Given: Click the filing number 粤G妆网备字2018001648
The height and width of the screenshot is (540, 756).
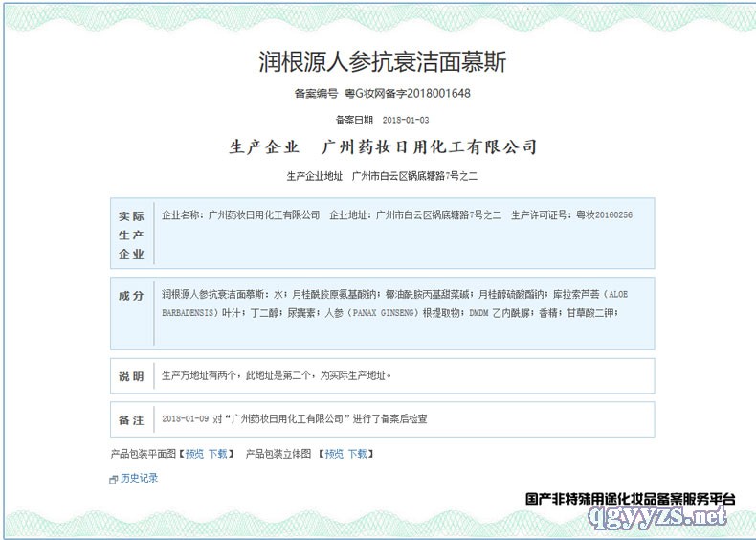Looking at the screenshot, I should tap(408, 93).
